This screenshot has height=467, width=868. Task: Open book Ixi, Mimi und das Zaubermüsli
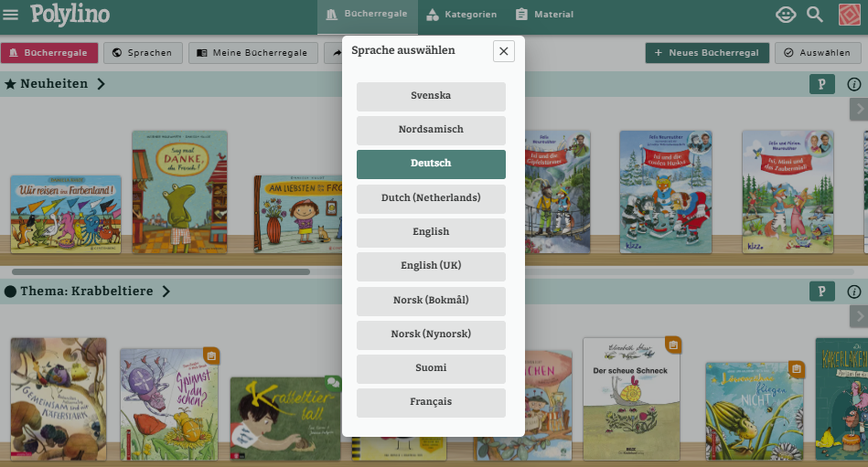pos(788,192)
